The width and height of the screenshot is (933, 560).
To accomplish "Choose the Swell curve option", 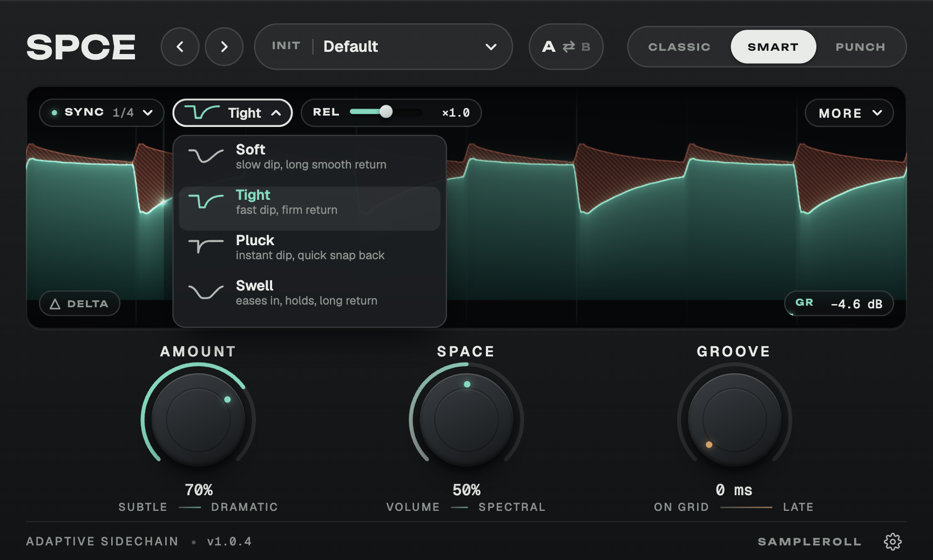I will pos(309,293).
